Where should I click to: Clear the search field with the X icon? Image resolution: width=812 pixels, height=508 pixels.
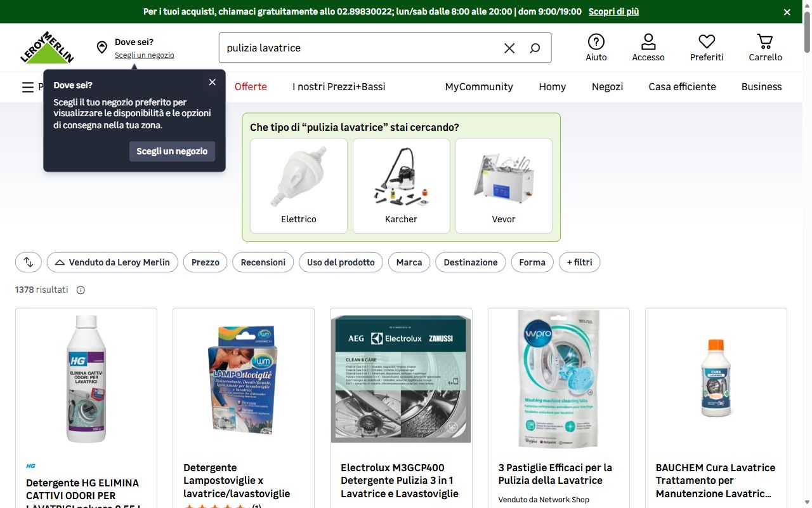point(509,48)
